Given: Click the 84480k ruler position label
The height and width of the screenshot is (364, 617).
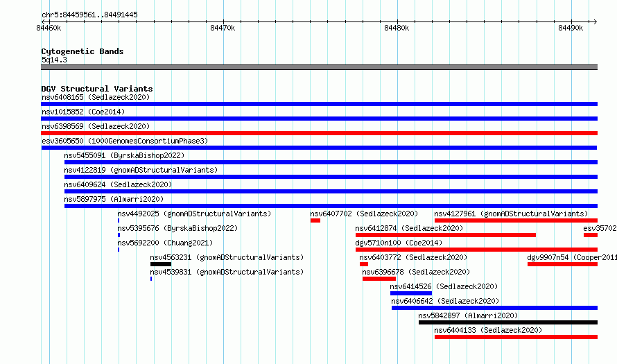Looking at the screenshot, I should coord(397,28).
